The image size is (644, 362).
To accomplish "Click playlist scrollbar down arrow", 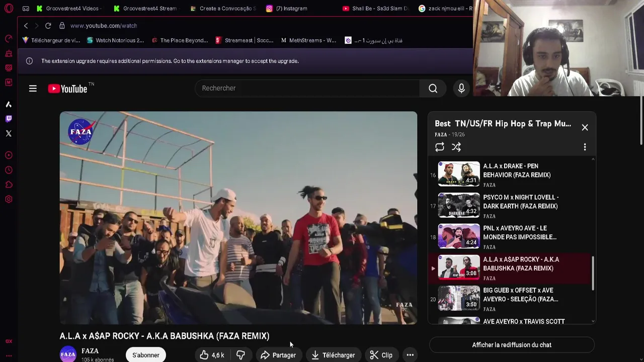I will pyautogui.click(x=593, y=321).
